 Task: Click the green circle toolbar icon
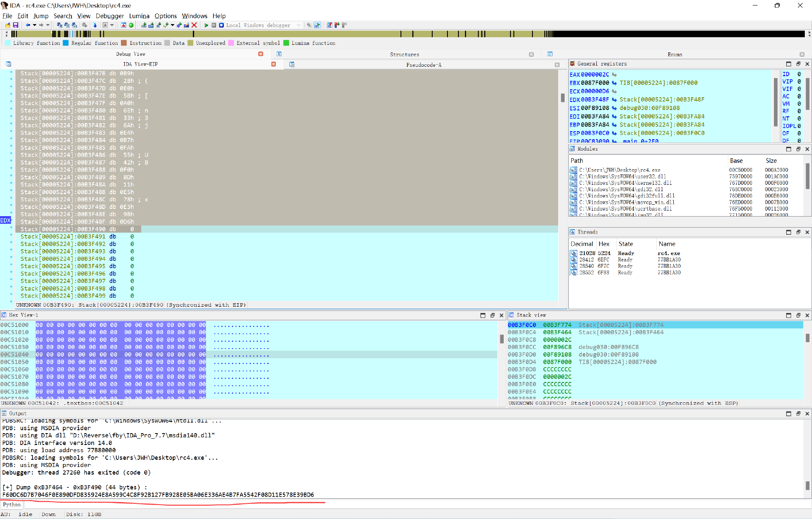pyautogui.click(x=131, y=25)
